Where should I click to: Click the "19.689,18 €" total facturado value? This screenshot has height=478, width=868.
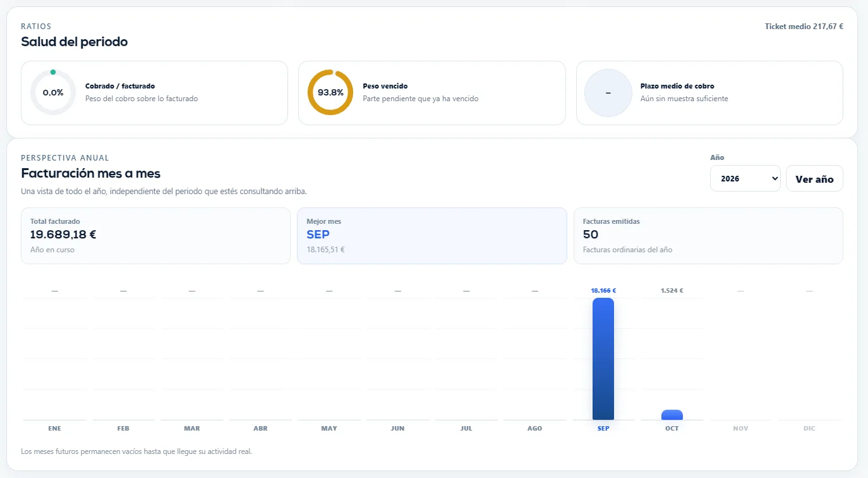tap(63, 235)
